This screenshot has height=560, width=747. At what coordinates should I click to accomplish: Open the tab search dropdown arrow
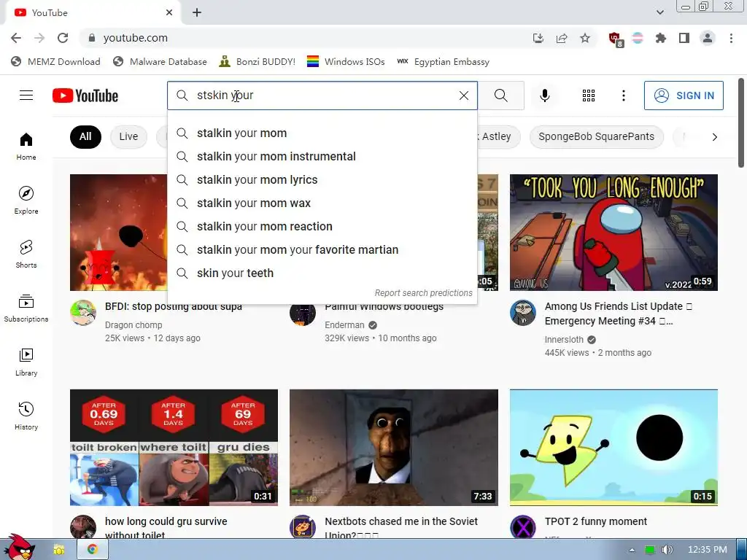pyautogui.click(x=659, y=12)
